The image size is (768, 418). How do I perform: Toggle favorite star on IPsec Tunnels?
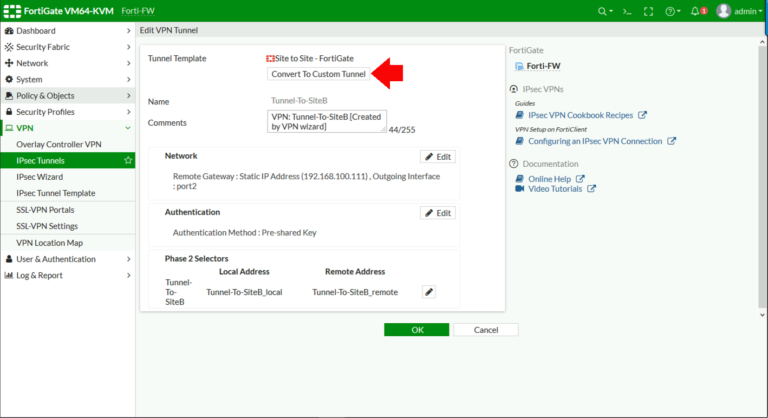click(x=128, y=160)
